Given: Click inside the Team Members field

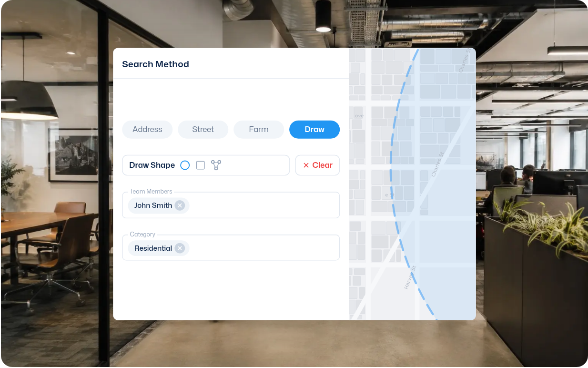Looking at the screenshot, I should pos(231,205).
